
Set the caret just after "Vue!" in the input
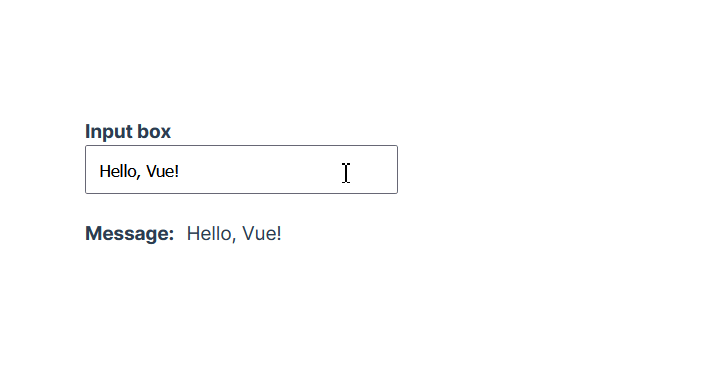[x=180, y=172]
